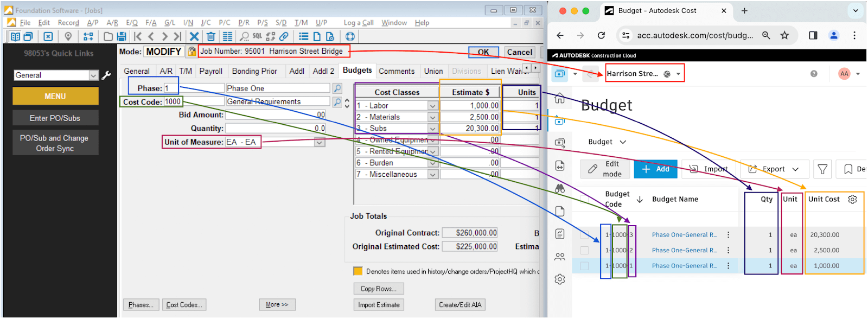Open the Unit of Measure dropdown arrow
Screen dimensions: 868x319
pyautogui.click(x=320, y=142)
